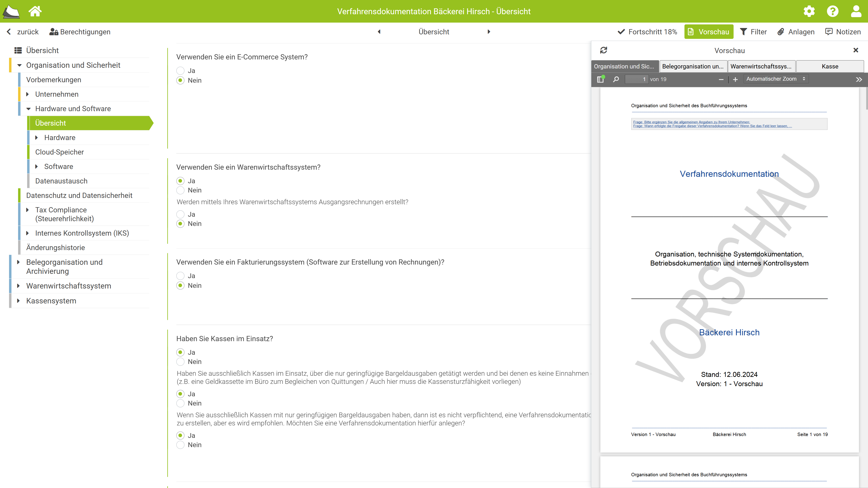
Task: Select Nein for E-Commerce System
Action: [x=180, y=80]
